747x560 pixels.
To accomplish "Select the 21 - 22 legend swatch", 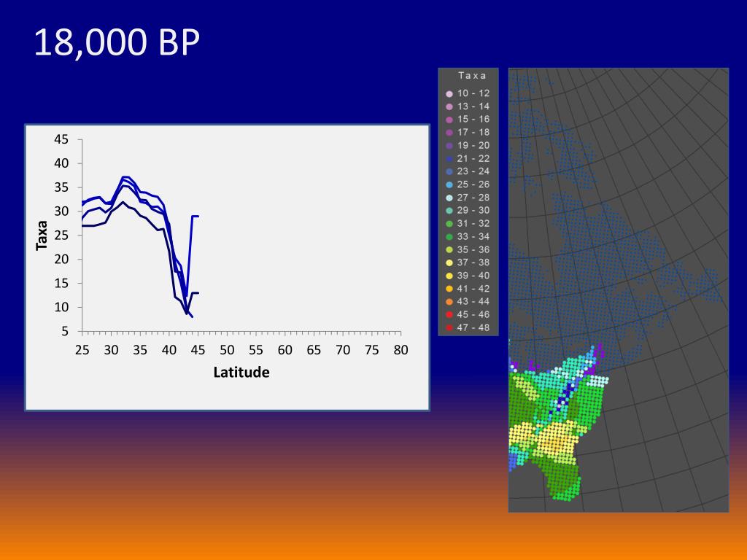I will 449,158.
